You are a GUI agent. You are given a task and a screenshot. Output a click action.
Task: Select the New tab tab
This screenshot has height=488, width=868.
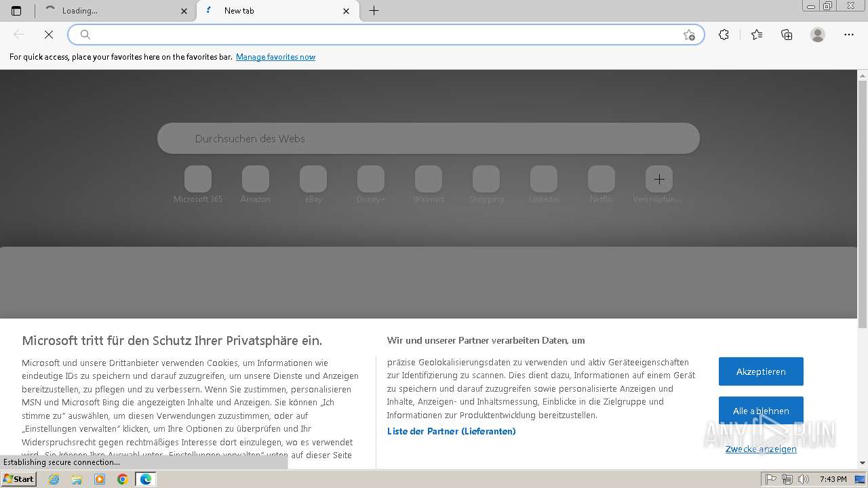pos(278,11)
